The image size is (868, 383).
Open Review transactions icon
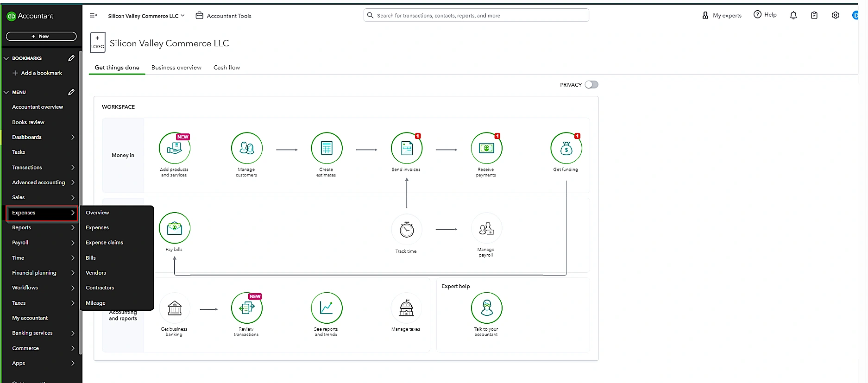click(247, 308)
